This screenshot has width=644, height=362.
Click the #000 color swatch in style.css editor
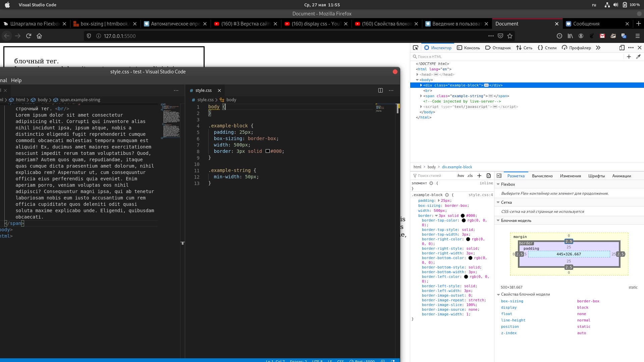pyautogui.click(x=268, y=151)
